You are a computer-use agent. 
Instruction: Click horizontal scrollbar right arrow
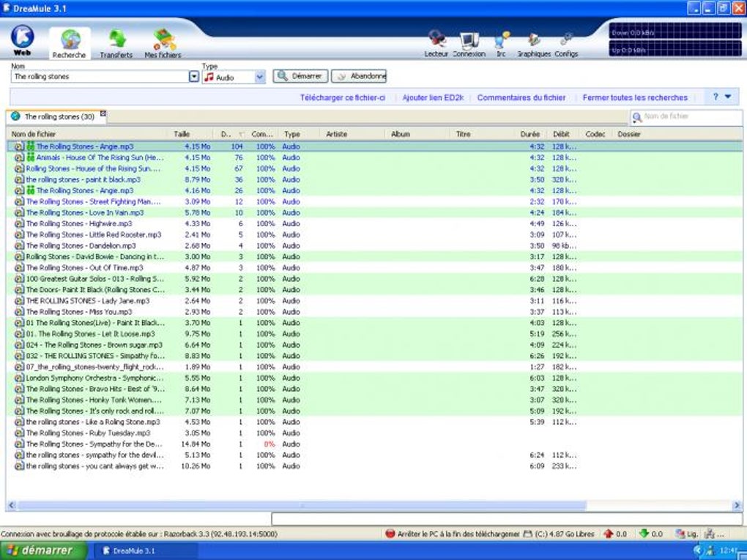[x=737, y=505]
